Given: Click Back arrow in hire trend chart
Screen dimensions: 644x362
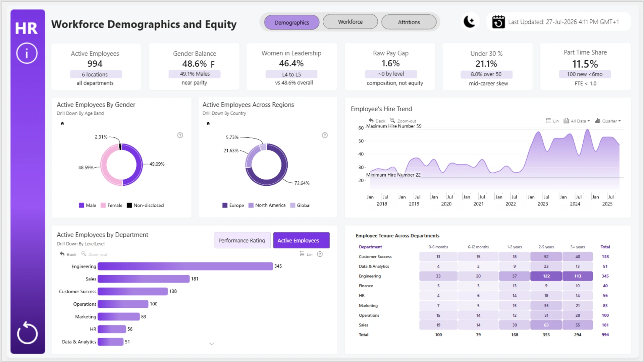Looking at the screenshot, I should click(377, 121).
